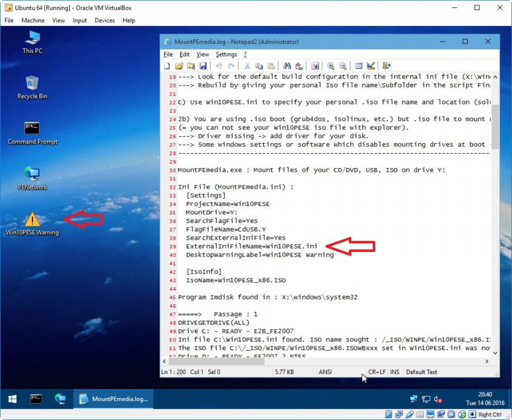This screenshot has width=512, height=420.
Task: Open Command Prompt from the taskbar
Action: [x=36, y=399]
